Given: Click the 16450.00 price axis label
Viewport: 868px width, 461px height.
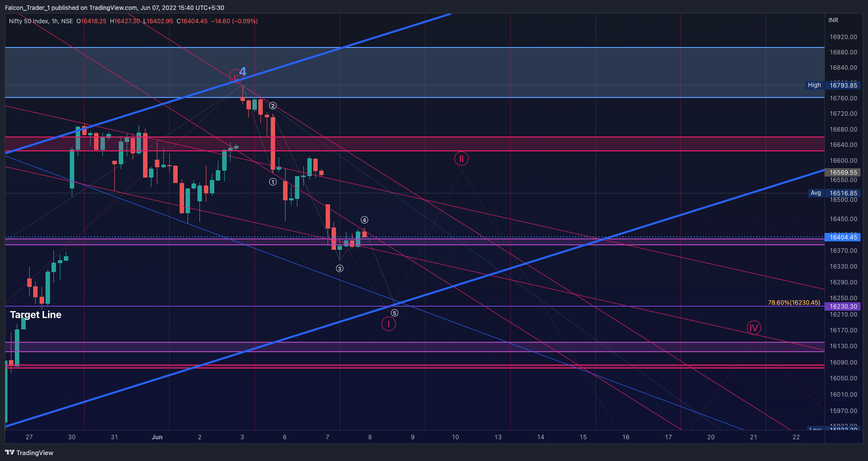Looking at the screenshot, I should 843,219.
